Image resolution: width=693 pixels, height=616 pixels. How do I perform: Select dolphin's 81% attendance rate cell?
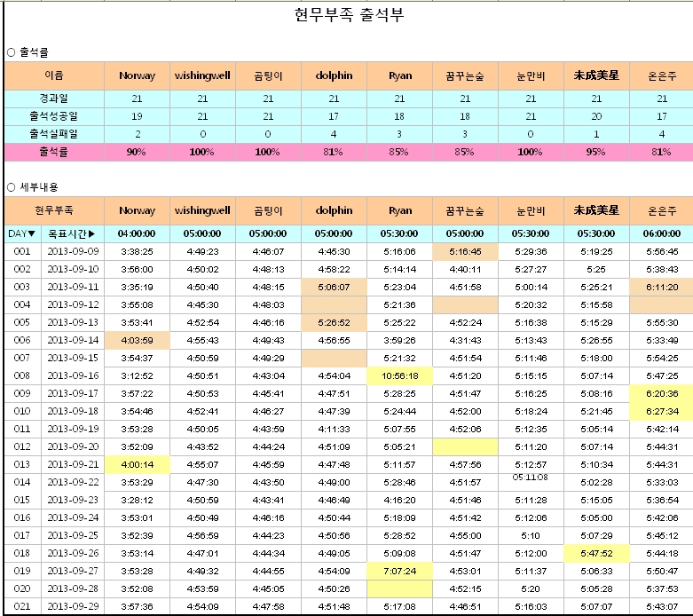(x=334, y=152)
